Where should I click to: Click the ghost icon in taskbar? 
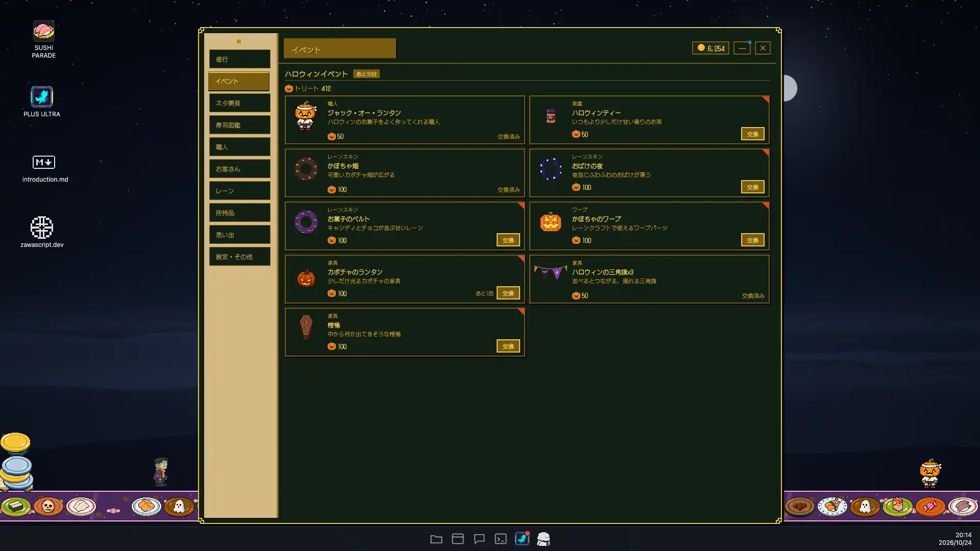[x=544, y=539]
